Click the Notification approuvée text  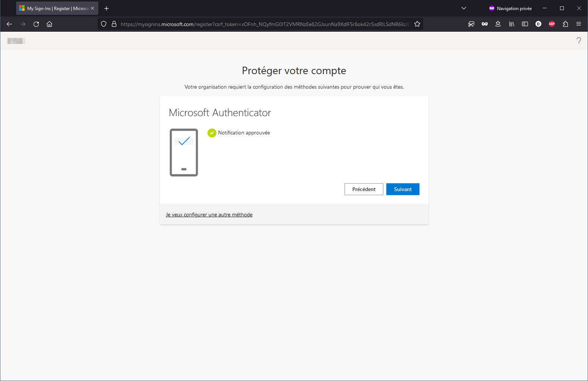pyautogui.click(x=244, y=133)
